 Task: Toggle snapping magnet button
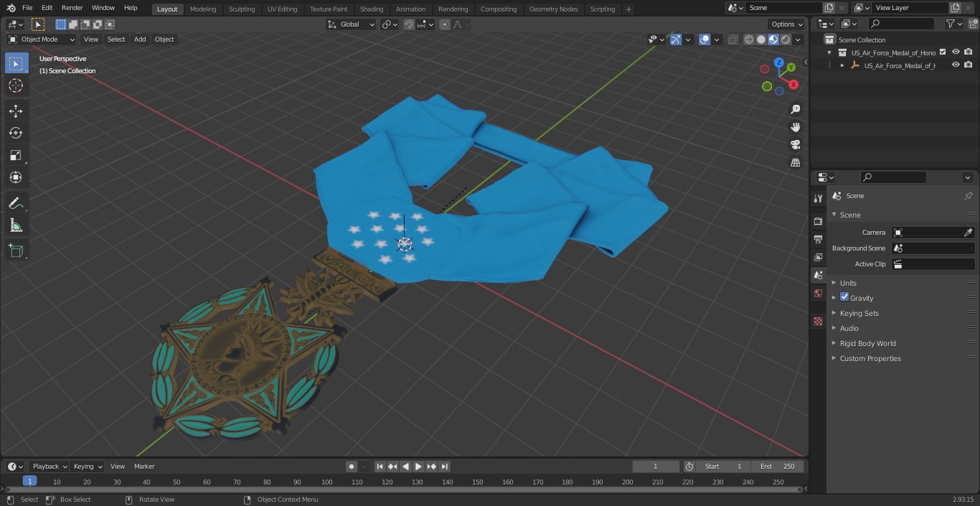408,24
